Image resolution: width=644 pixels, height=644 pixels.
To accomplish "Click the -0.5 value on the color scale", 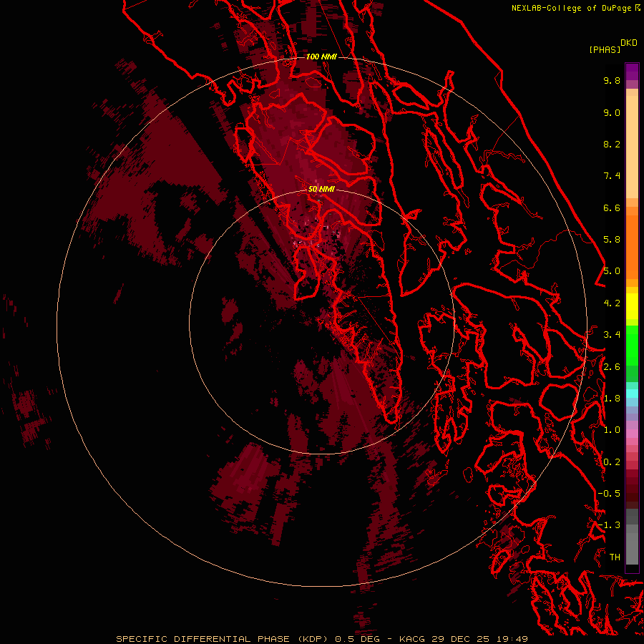I will coord(609,494).
